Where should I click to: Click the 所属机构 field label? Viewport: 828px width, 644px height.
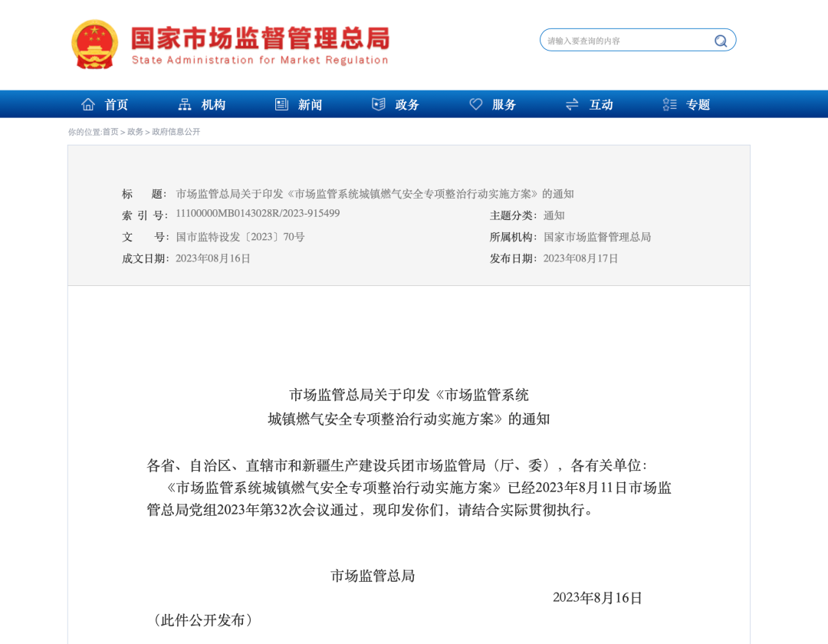click(513, 237)
